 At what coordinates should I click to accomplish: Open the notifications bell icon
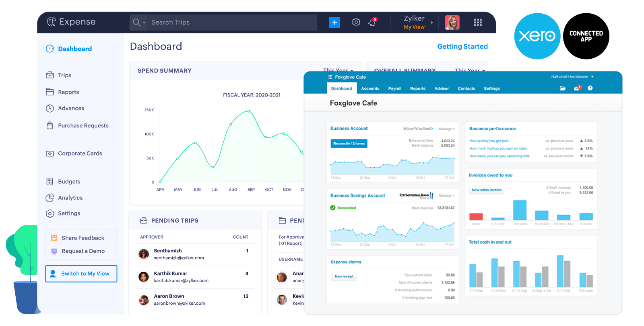coord(372,22)
